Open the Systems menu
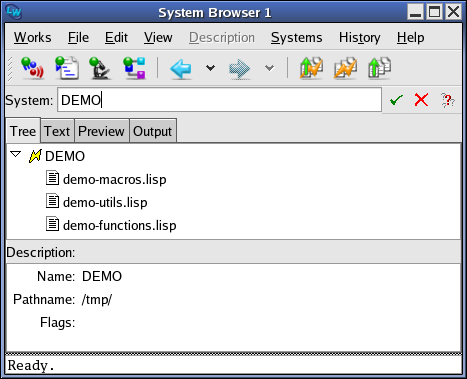Viewport: 467px width, 379px height. [x=296, y=37]
